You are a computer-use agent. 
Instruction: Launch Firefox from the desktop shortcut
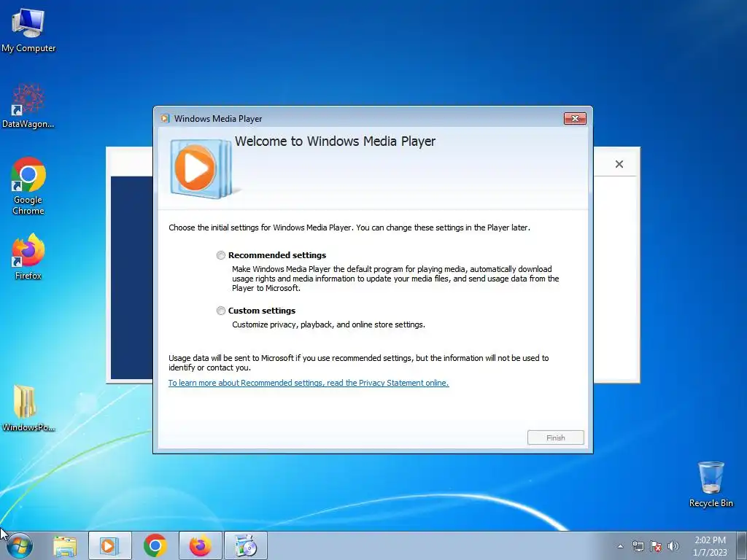coord(28,257)
